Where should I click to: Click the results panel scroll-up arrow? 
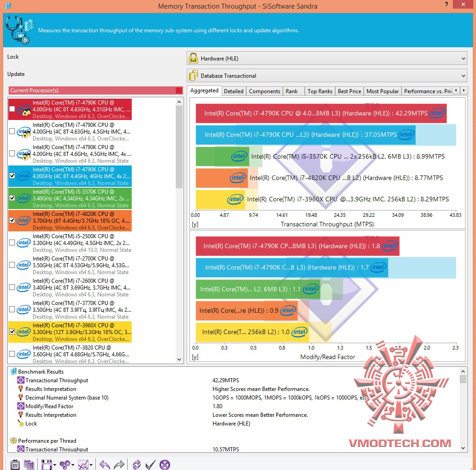[x=463, y=371]
